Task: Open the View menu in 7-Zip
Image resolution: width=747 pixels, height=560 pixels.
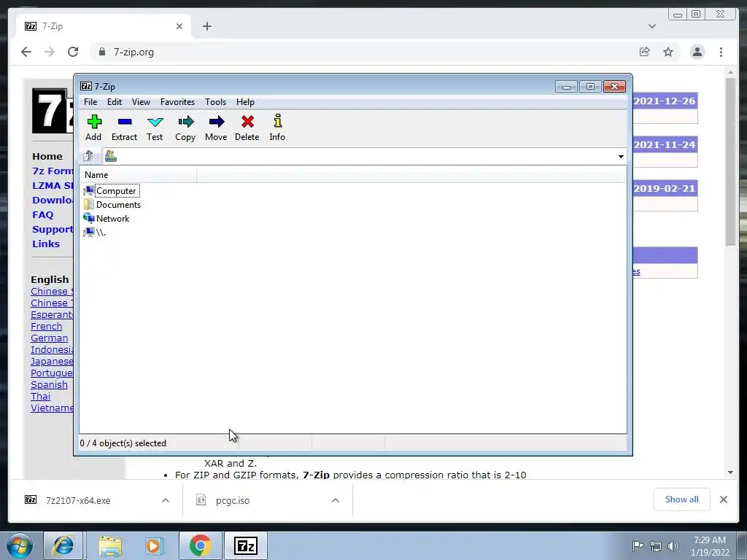Action: pyautogui.click(x=141, y=102)
